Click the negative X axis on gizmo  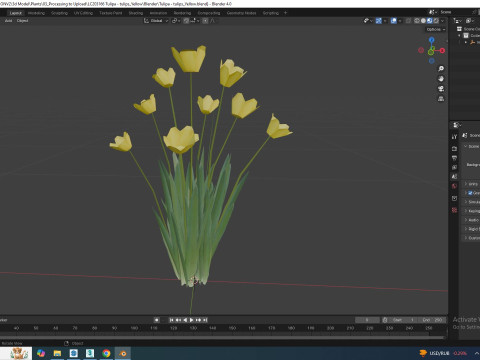(x=421, y=50)
